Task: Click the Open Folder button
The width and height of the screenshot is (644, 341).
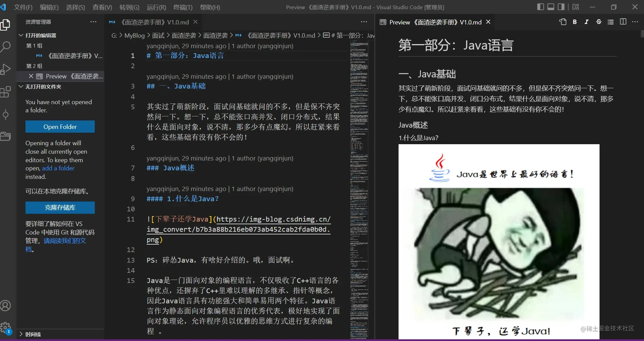Action: coord(60,127)
